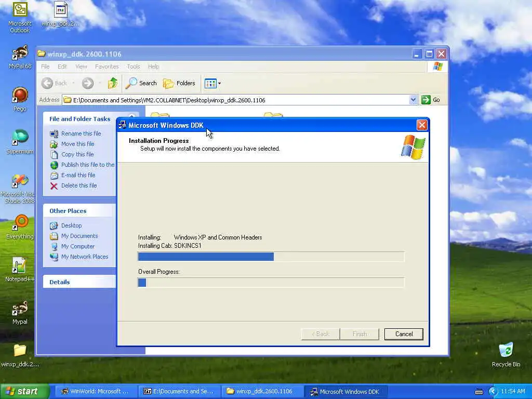Maximize the winxp_ddk Explorer window
This screenshot has width=532, height=399.
tap(429, 54)
